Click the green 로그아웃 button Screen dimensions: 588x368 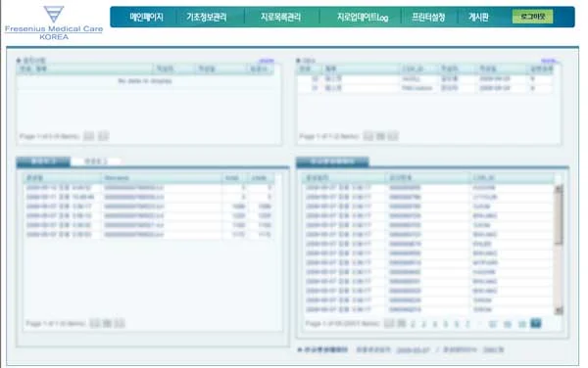pos(532,17)
